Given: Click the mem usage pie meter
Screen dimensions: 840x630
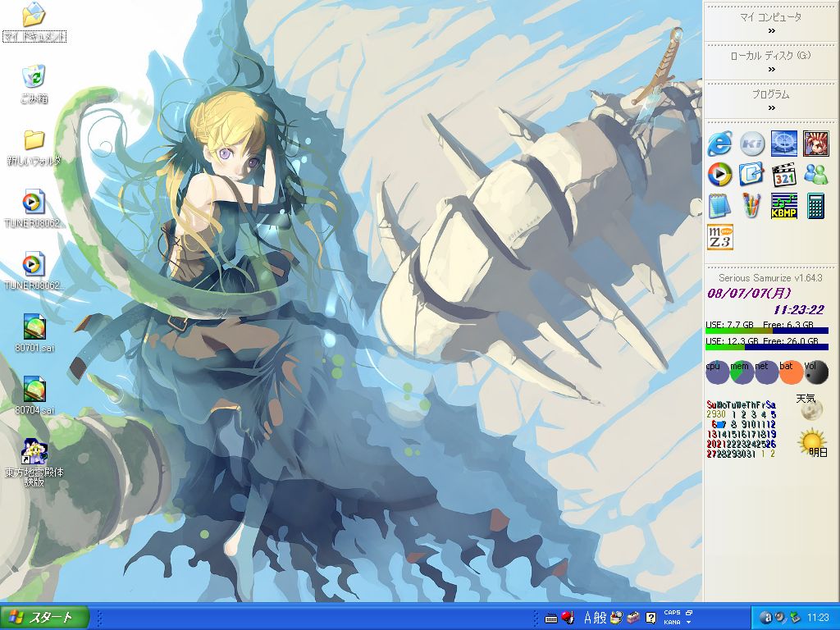Looking at the screenshot, I should pos(742,372).
